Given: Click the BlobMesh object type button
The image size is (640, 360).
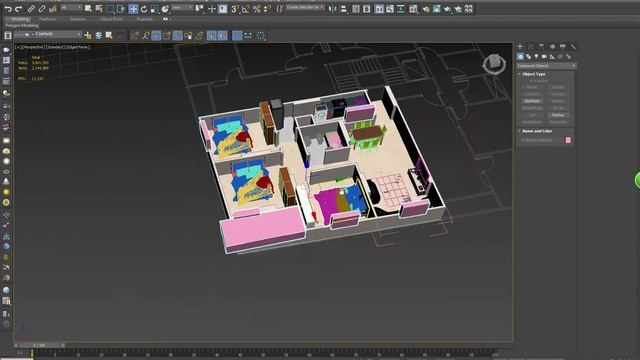Looking at the screenshot, I should point(532,101).
